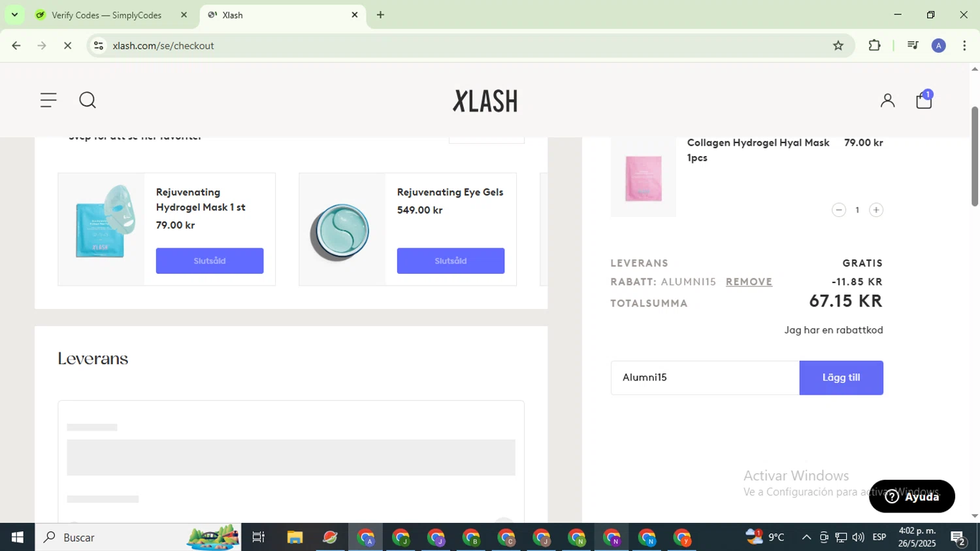The width and height of the screenshot is (980, 551).
Task: Close the Xlash tab
Action: point(355,15)
